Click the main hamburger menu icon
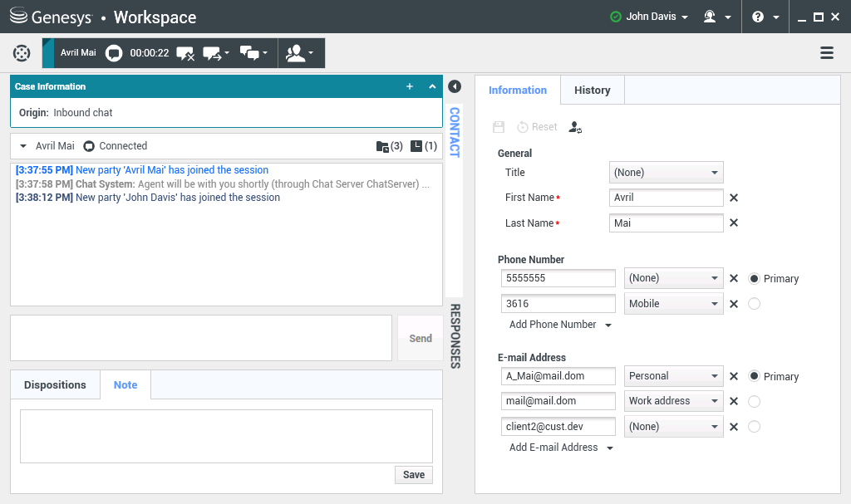 point(827,53)
